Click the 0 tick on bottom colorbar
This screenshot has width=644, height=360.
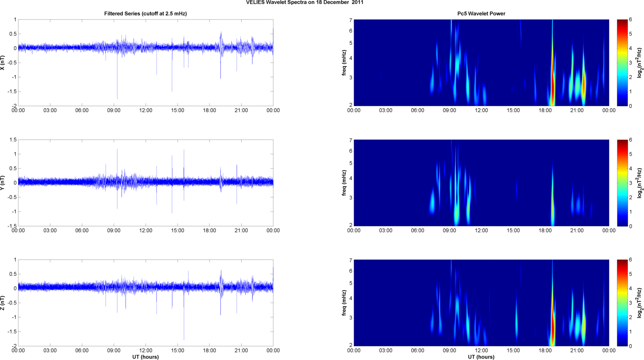tap(630, 346)
